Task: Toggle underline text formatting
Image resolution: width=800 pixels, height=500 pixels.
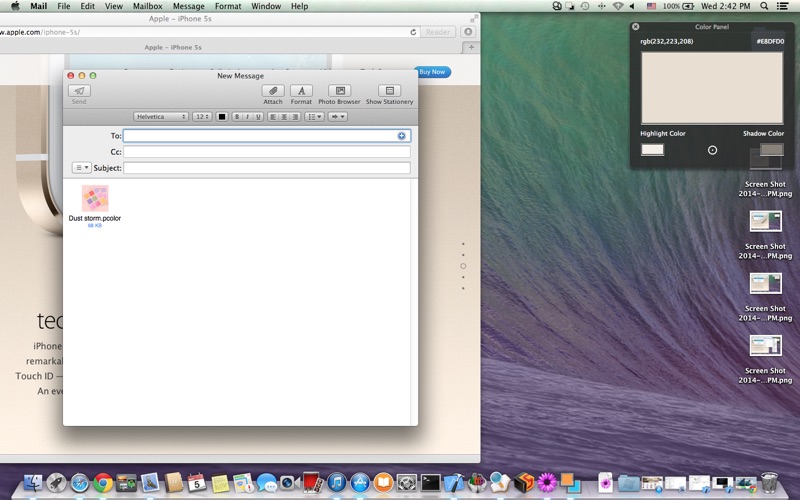Action: [258, 117]
